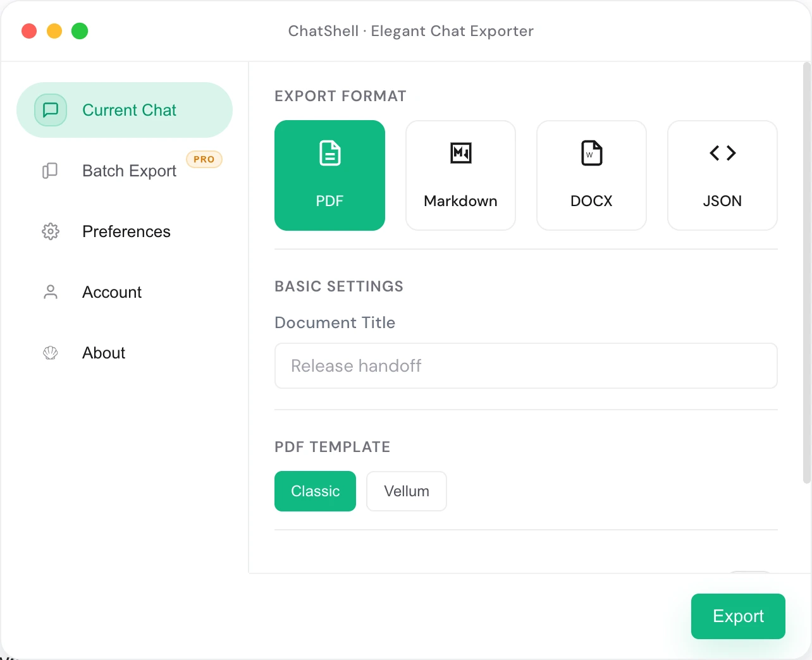The image size is (812, 660).
Task: Select the Classic PDF template
Action: pyautogui.click(x=315, y=491)
